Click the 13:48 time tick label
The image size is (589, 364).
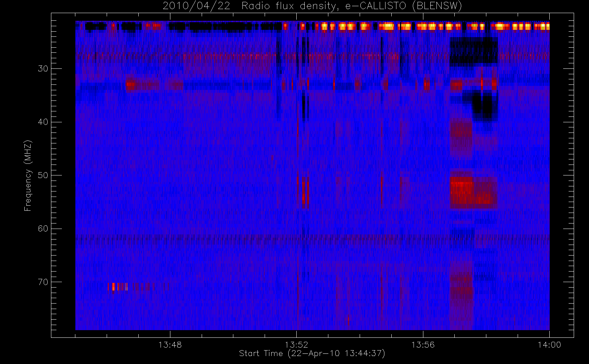point(170,345)
